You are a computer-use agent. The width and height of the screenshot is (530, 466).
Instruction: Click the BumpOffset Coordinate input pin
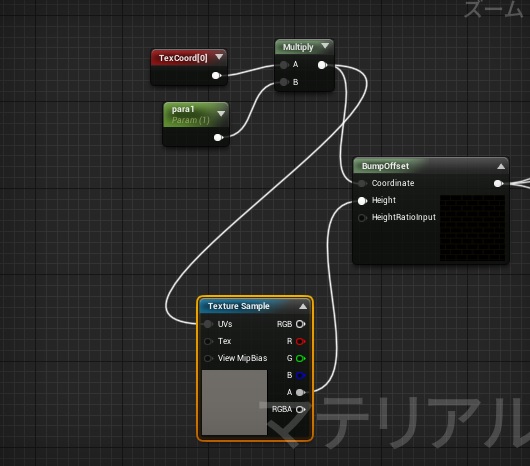[362, 183]
